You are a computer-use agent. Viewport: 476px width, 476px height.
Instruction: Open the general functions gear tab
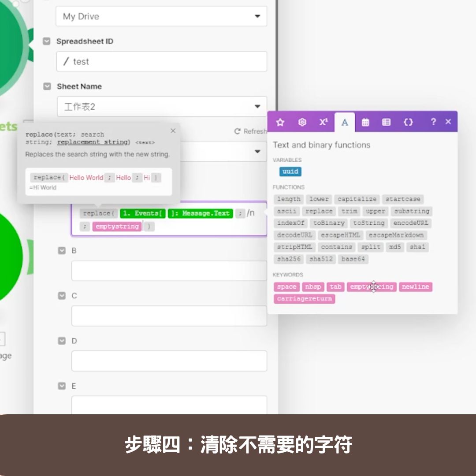pos(302,122)
